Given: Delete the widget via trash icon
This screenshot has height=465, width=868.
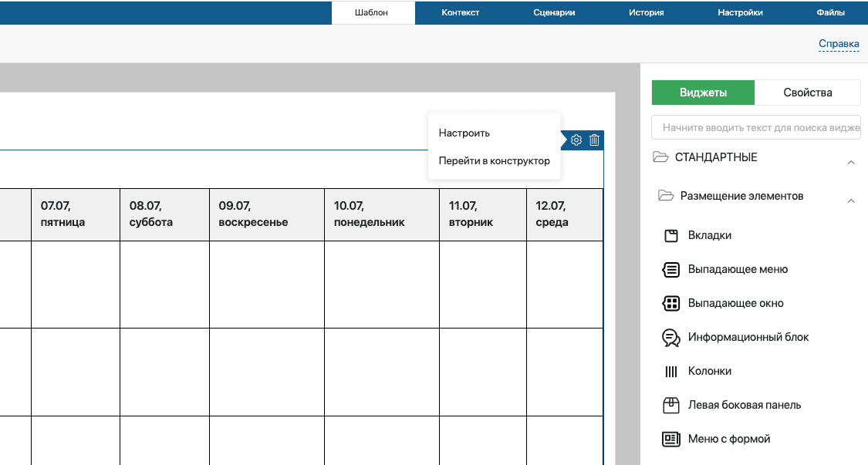Looking at the screenshot, I should [594, 140].
